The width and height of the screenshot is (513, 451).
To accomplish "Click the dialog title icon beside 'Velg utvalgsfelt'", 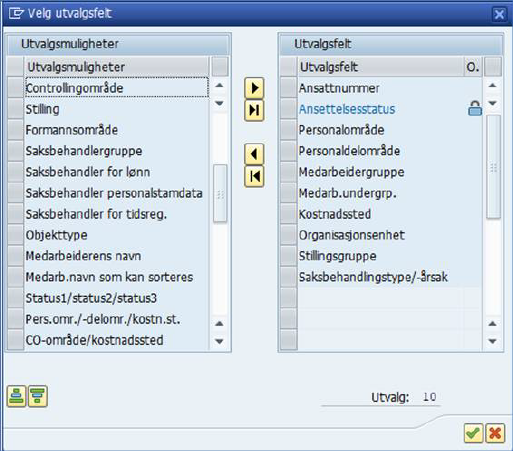I will tap(16, 13).
